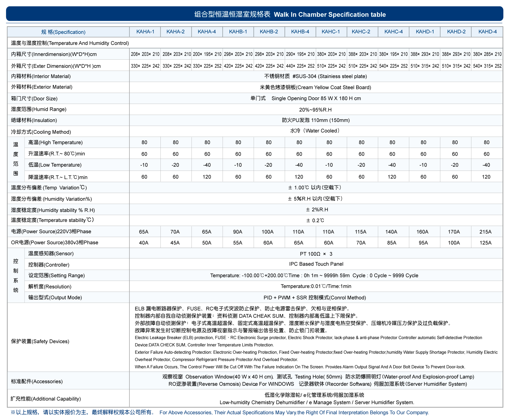Click the 'Low-humidity Chemistry Dehumidifier' line
This screenshot has width=510, height=420.
[x=317, y=402]
